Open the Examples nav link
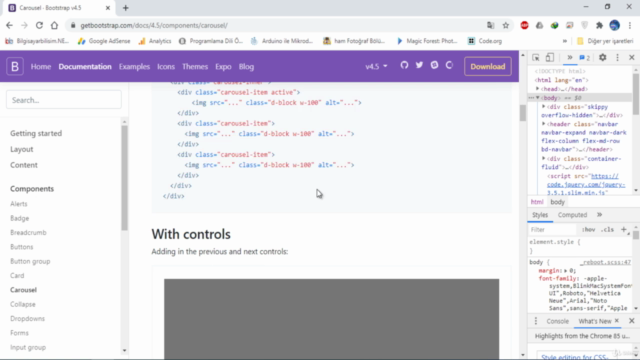This screenshot has height=360, width=640. (134, 67)
